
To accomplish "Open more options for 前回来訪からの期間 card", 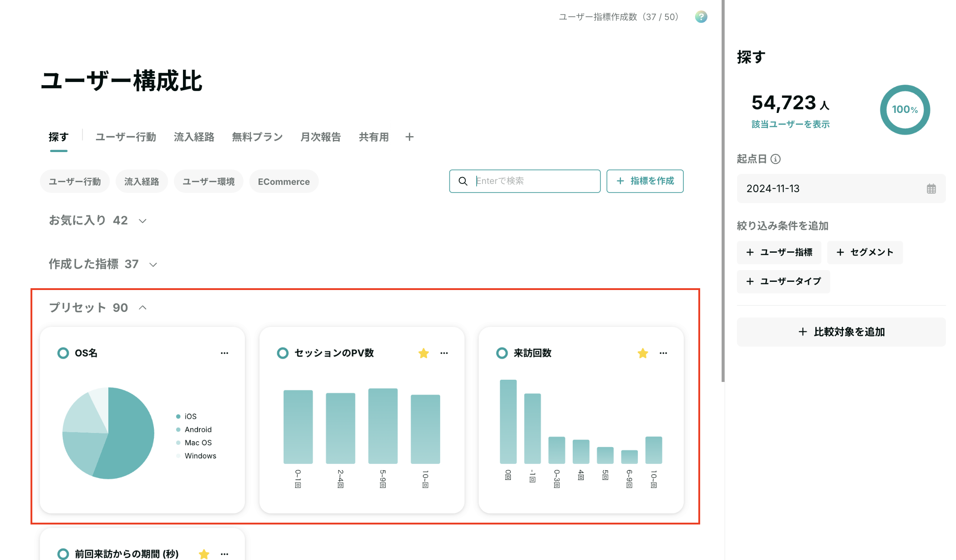I will [224, 554].
